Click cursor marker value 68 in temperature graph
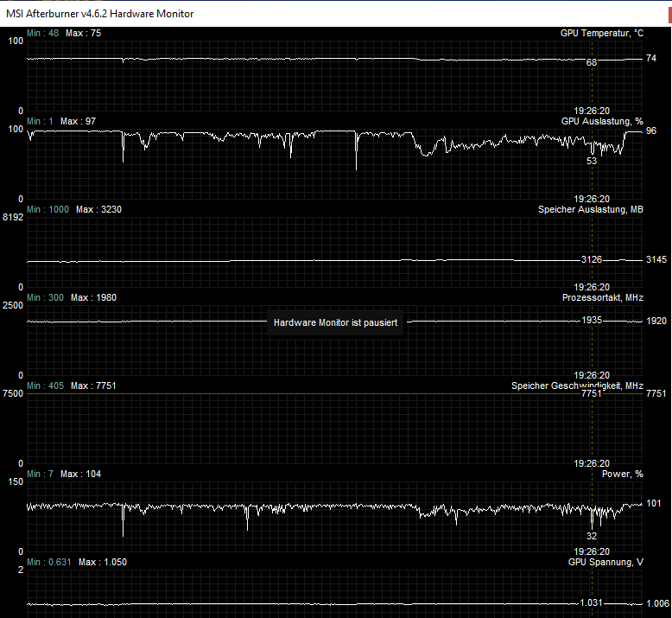672x618 pixels. [592, 62]
